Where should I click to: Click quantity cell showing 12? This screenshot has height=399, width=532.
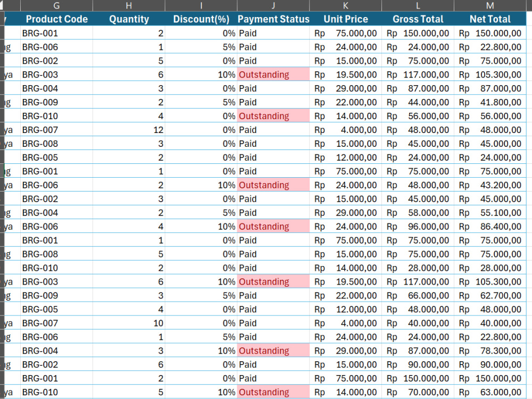point(129,130)
